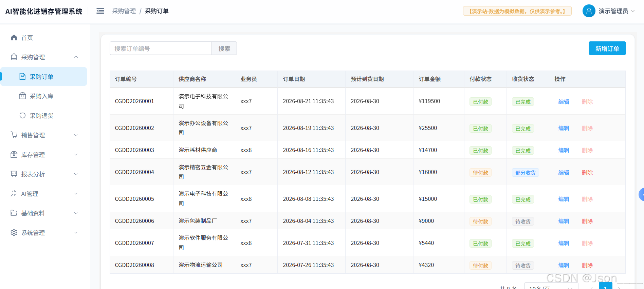Edit order CGDD20260001

[564, 102]
